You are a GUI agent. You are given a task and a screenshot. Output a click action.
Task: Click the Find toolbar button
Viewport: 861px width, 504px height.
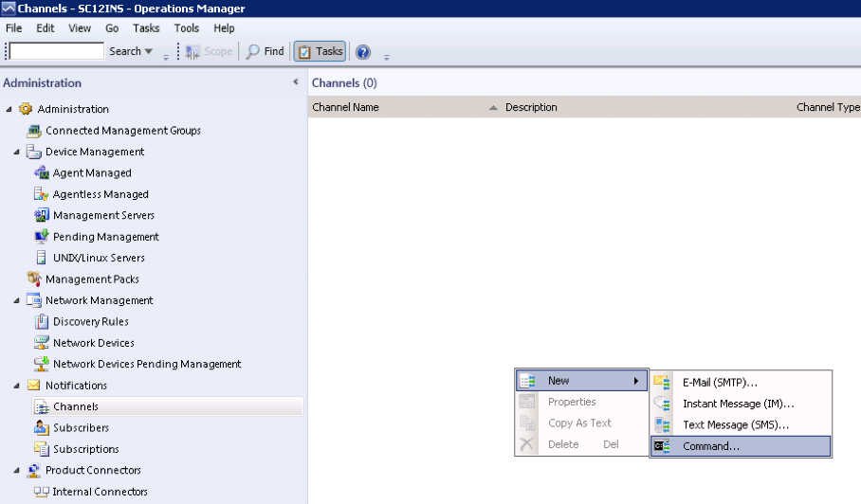(266, 51)
